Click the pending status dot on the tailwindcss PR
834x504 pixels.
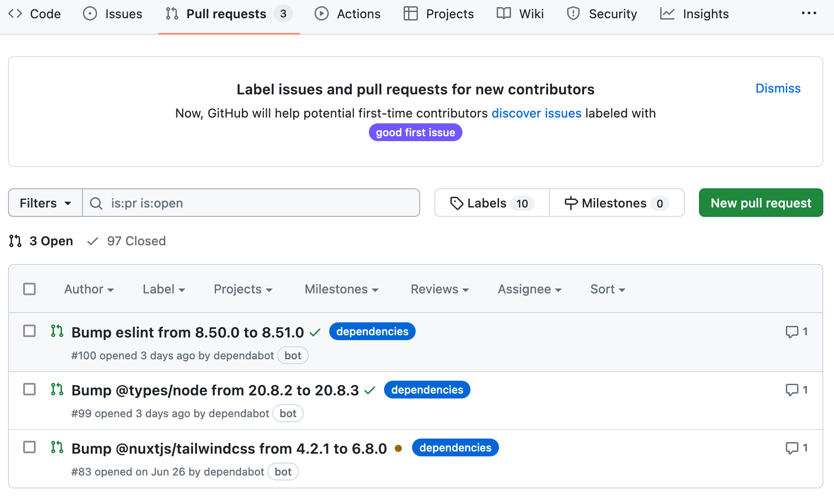click(x=398, y=448)
